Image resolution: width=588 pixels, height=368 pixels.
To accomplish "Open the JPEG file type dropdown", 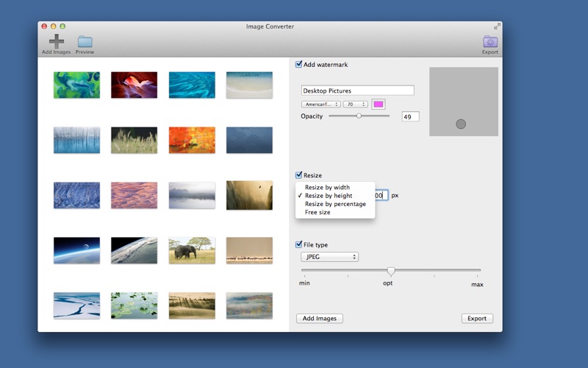I will click(x=329, y=257).
